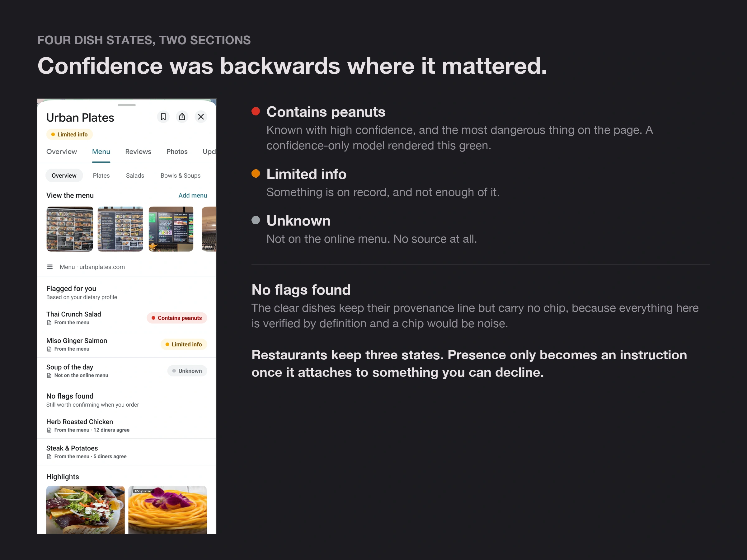The width and height of the screenshot is (747, 560).
Task: Select the Overview menu category chip
Action: click(64, 175)
